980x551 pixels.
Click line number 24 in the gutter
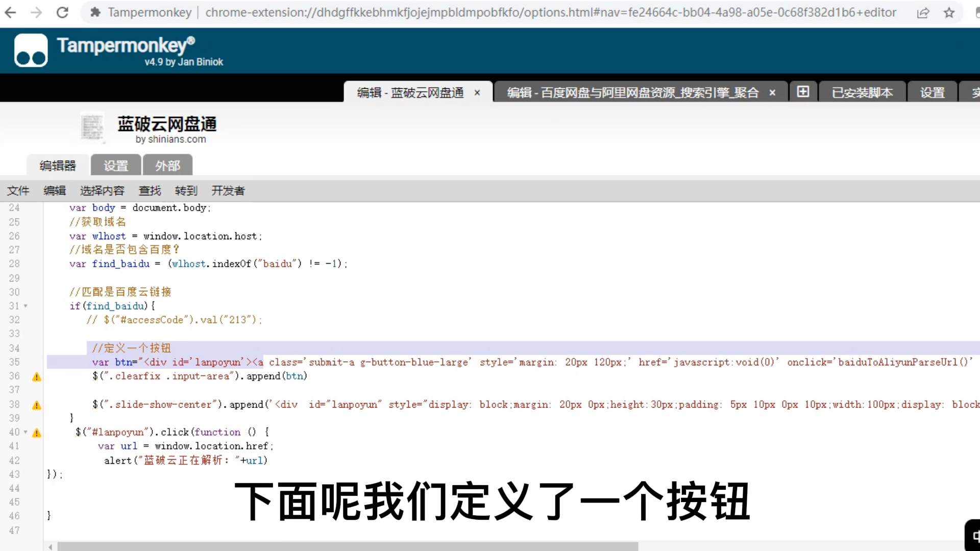(14, 208)
